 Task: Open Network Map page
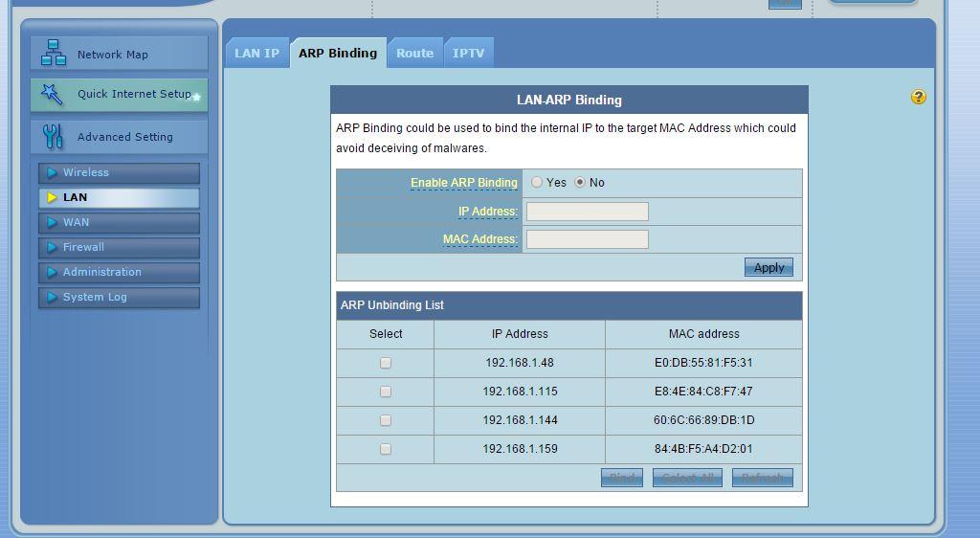119,53
